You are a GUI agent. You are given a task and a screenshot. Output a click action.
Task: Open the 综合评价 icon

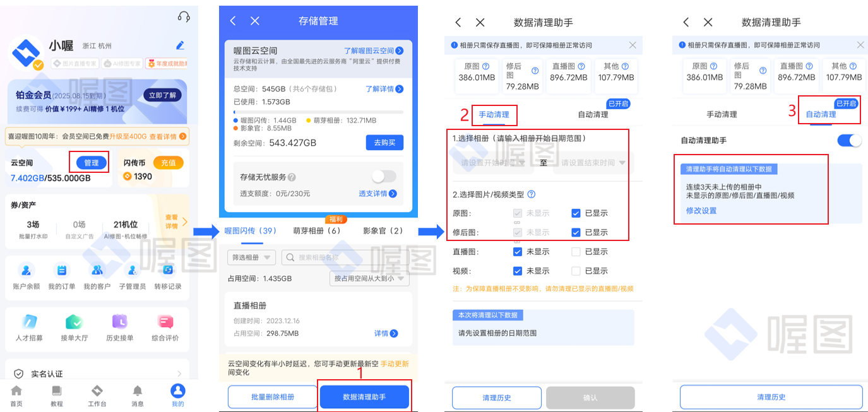[x=165, y=322]
